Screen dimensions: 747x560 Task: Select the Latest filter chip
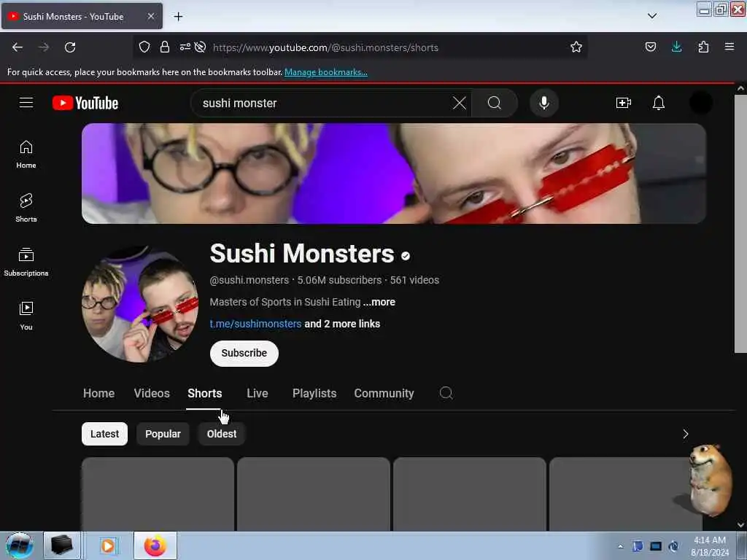104,434
